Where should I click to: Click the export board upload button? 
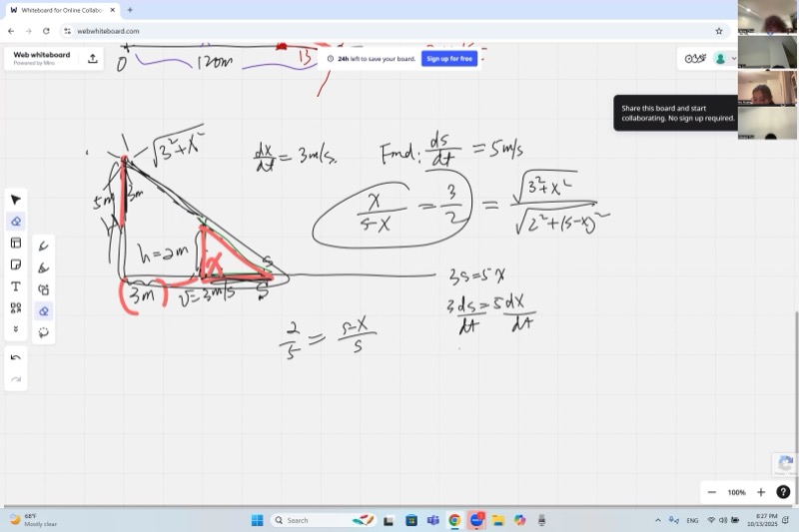click(93, 59)
